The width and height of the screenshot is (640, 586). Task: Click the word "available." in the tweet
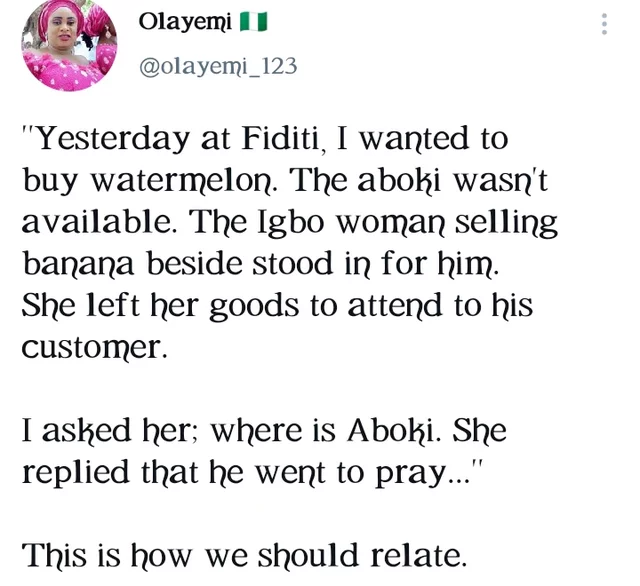coord(97,221)
